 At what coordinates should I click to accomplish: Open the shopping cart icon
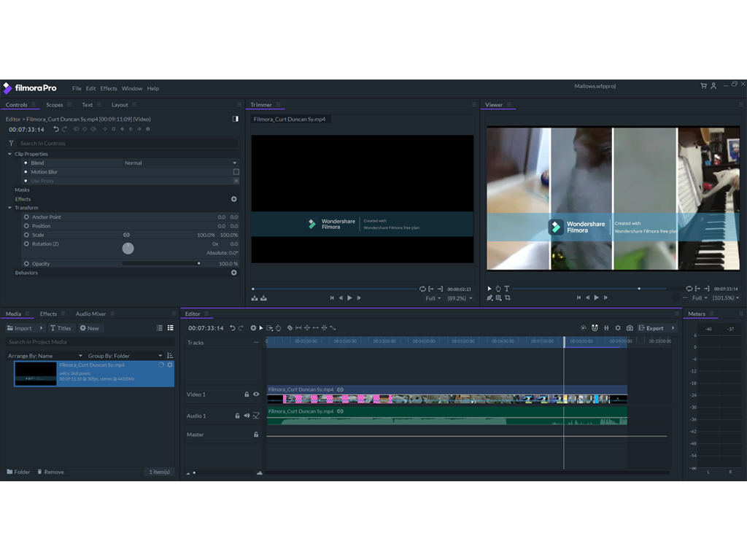[x=704, y=86]
